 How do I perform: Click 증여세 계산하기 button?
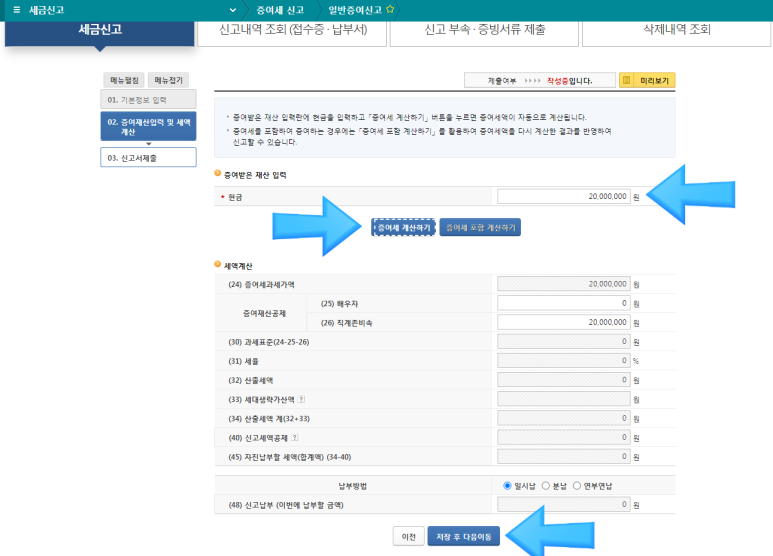coord(404,227)
